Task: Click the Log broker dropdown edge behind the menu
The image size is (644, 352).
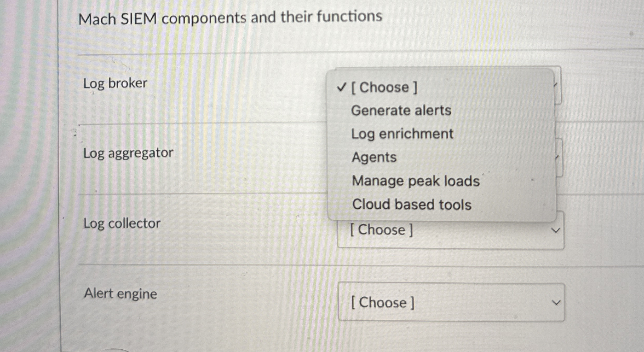Action: click(558, 85)
